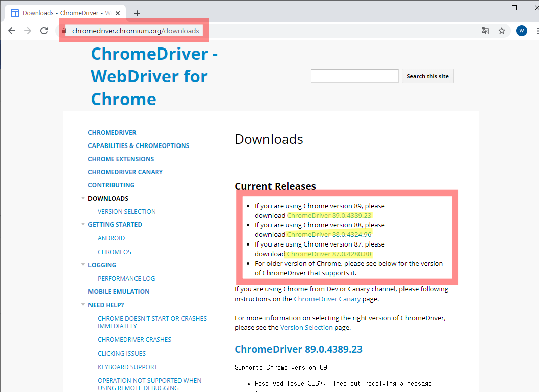Open KEYBOARD SUPPORT sidebar item
The width and height of the screenshot is (539, 392).
127,367
